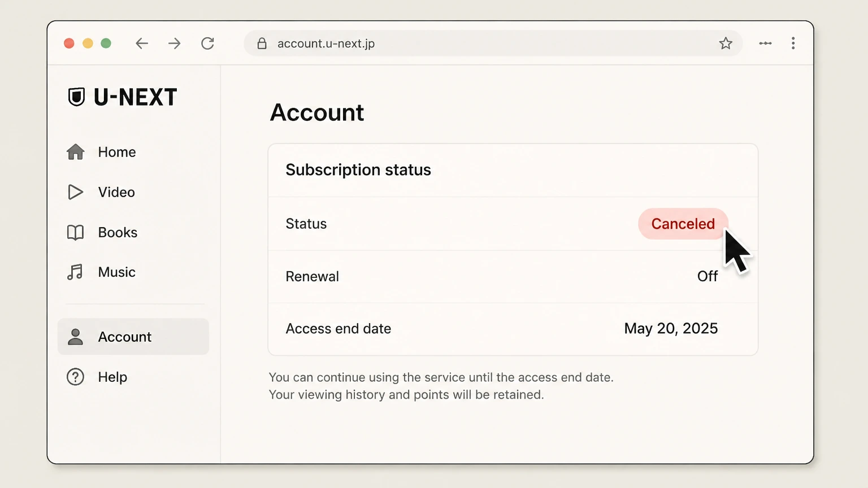Image resolution: width=868 pixels, height=488 pixels.
Task: Click the Status row label
Action: coord(306,224)
